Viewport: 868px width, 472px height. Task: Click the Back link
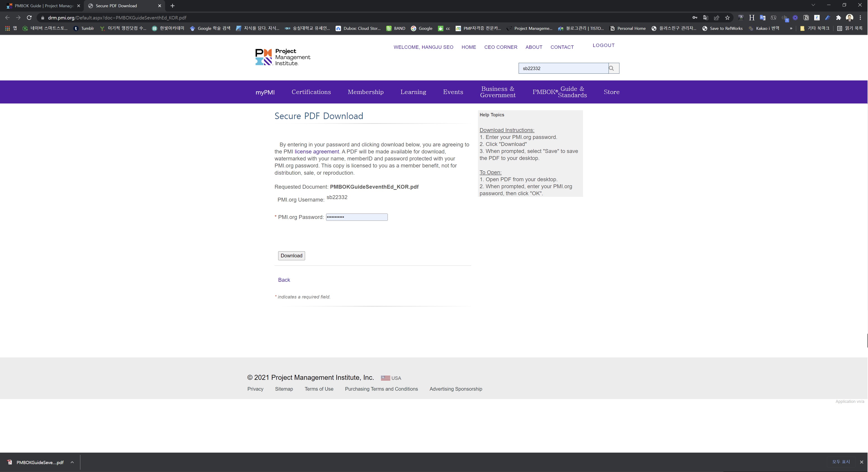pos(284,280)
